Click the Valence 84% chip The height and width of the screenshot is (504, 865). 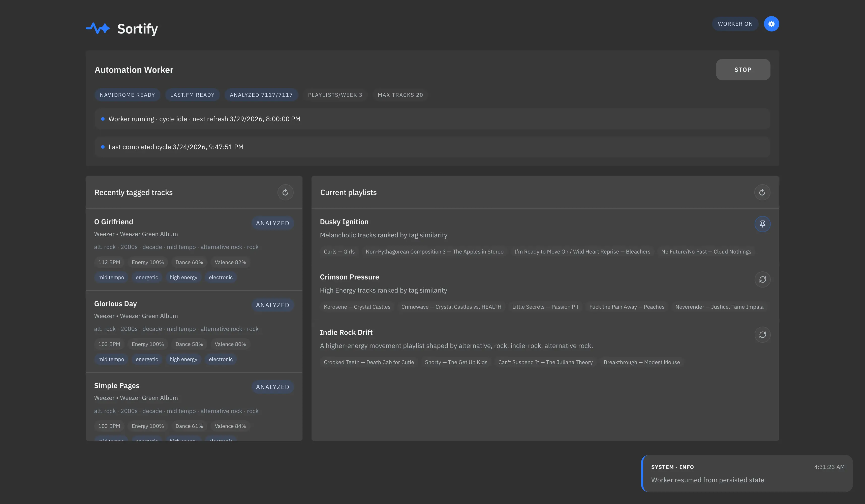pyautogui.click(x=230, y=426)
